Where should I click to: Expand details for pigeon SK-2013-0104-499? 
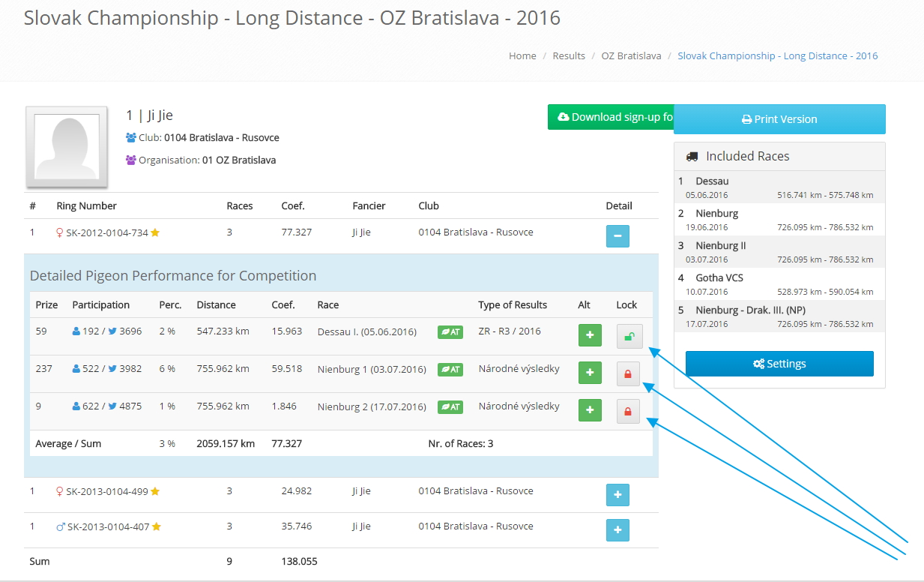tap(617, 495)
